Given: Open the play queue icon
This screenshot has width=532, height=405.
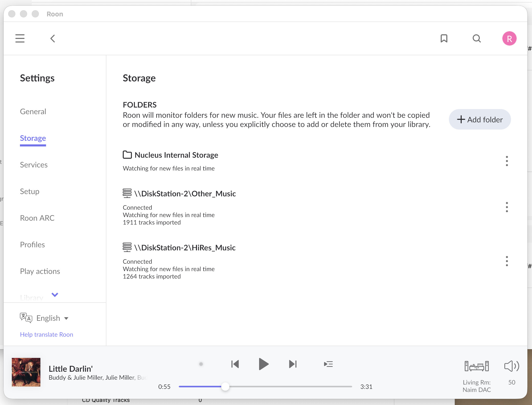Looking at the screenshot, I should (328, 364).
